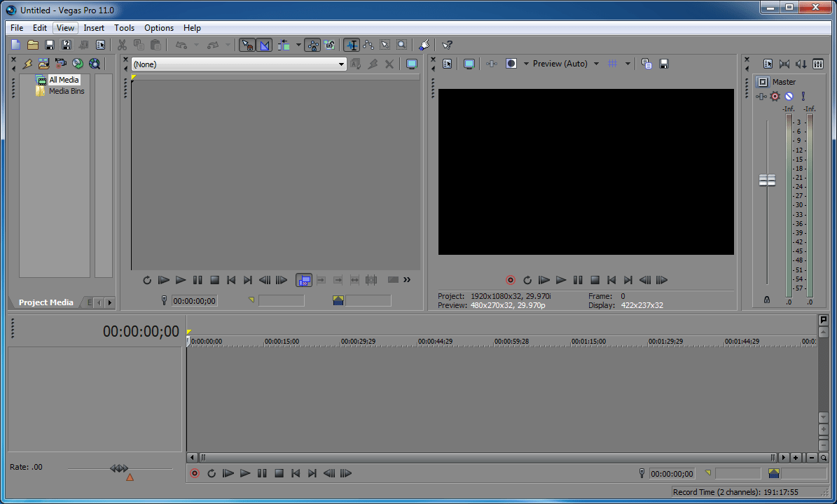Screen dimensions: 837x504
Task: Open Video Preview Project Properties icon
Action: [x=448, y=64]
